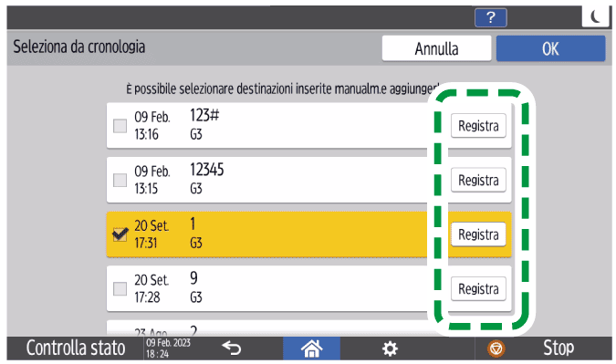
Task: Go back with the return arrow icon
Action: (232, 348)
